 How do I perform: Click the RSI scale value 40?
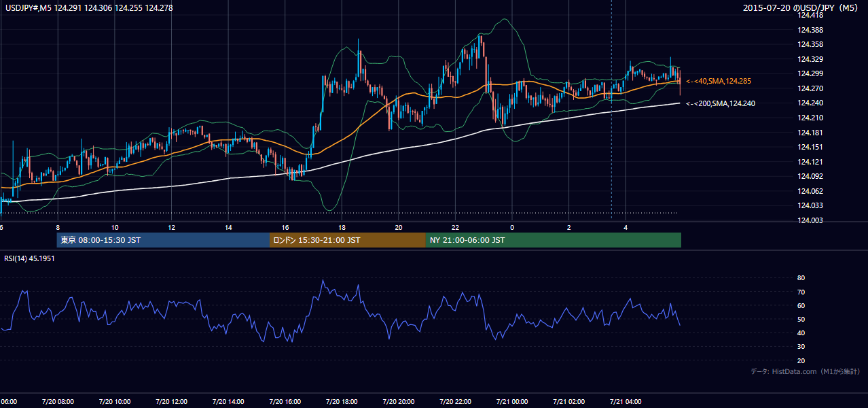(801, 333)
